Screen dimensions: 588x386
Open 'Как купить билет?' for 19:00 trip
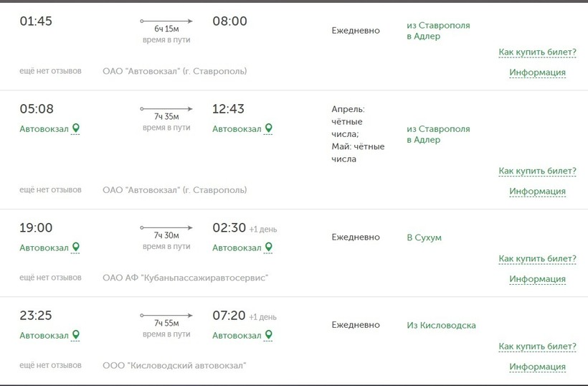point(537,259)
